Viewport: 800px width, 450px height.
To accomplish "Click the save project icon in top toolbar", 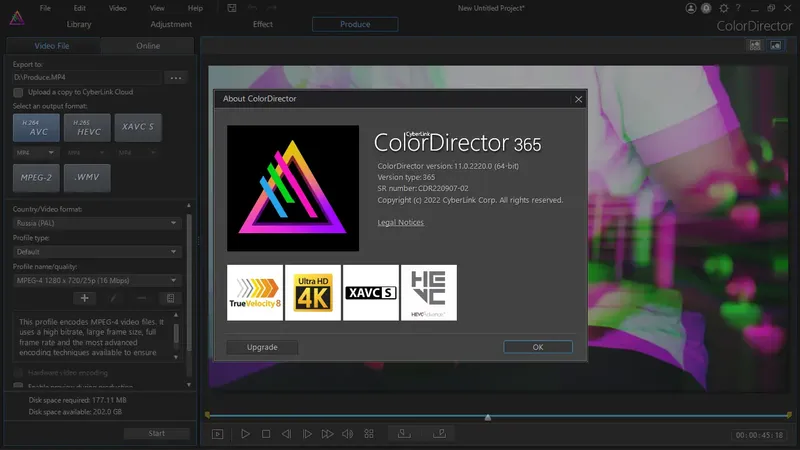I will coord(232,8).
